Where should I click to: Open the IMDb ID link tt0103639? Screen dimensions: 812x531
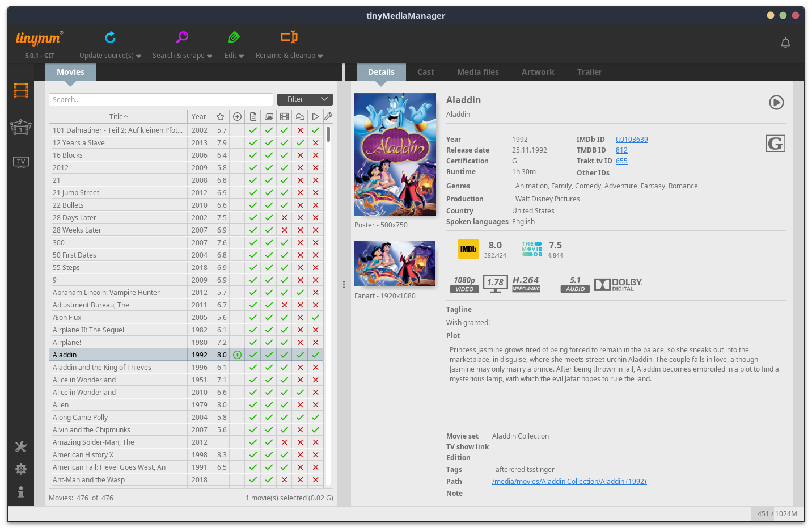632,140
